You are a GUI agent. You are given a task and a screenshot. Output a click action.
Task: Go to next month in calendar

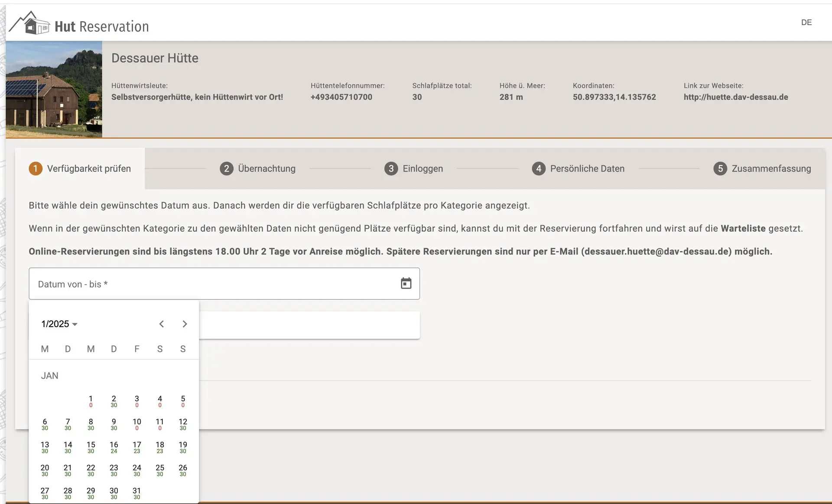(185, 324)
